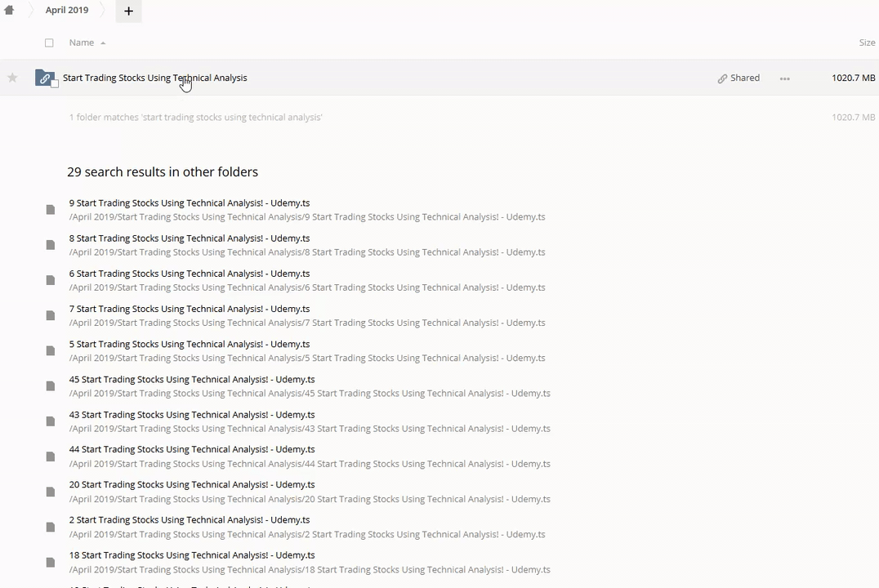
Task: Click the plus button to add new
Action: (x=128, y=11)
